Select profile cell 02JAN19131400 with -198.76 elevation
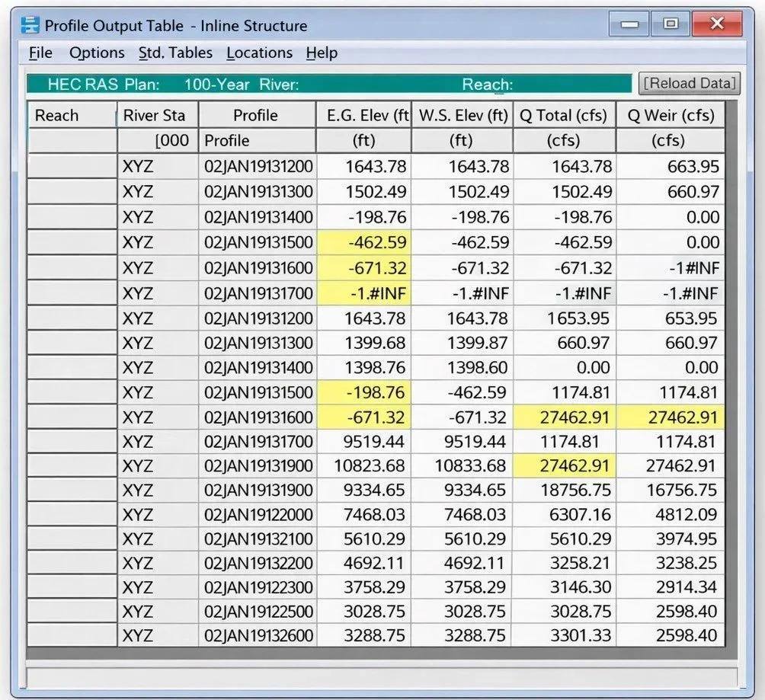 (258, 217)
